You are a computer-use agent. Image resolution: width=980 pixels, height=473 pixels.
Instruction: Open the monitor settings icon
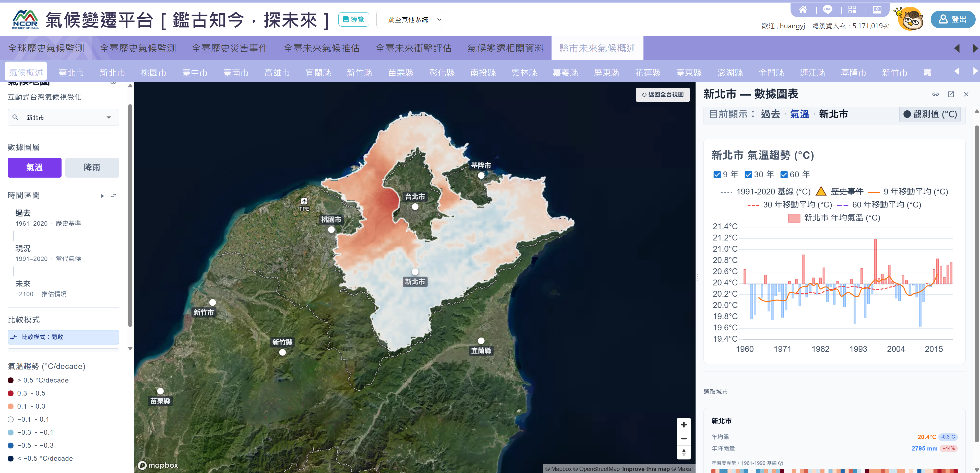[x=877, y=10]
